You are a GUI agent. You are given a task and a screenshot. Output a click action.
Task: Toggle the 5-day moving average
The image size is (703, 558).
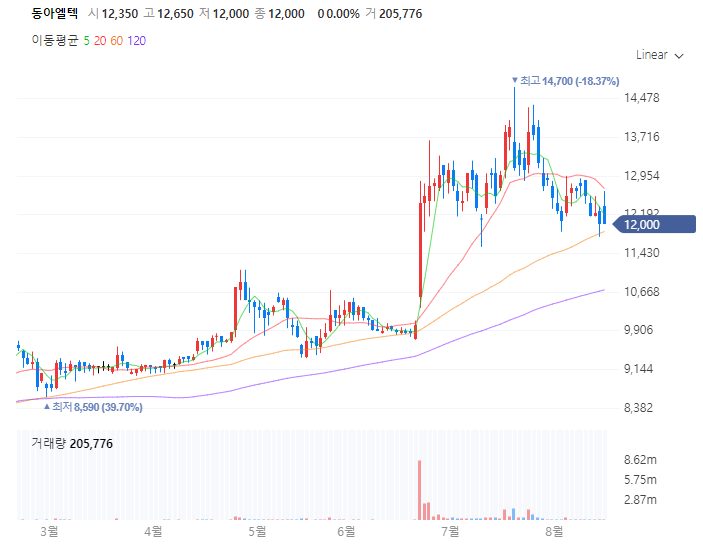point(87,41)
